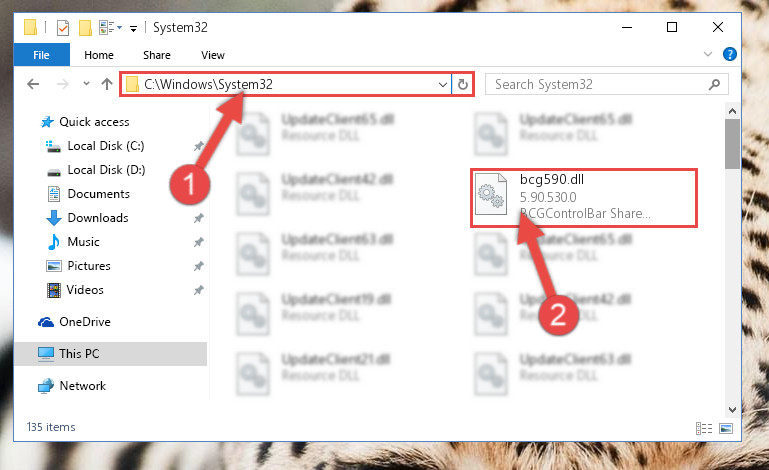Toggle pin next to Pictures
This screenshot has width=769, height=470.
[x=199, y=266]
